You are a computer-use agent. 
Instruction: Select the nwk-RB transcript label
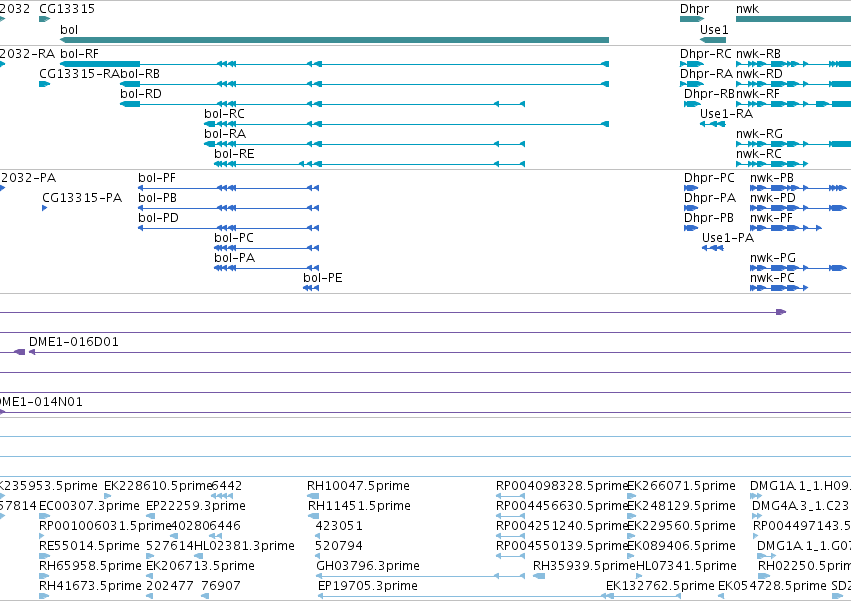coord(758,54)
